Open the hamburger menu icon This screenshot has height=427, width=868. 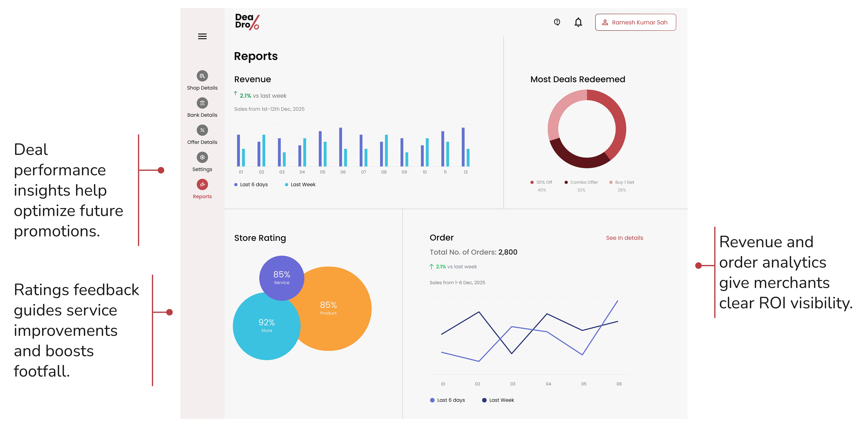coord(202,36)
